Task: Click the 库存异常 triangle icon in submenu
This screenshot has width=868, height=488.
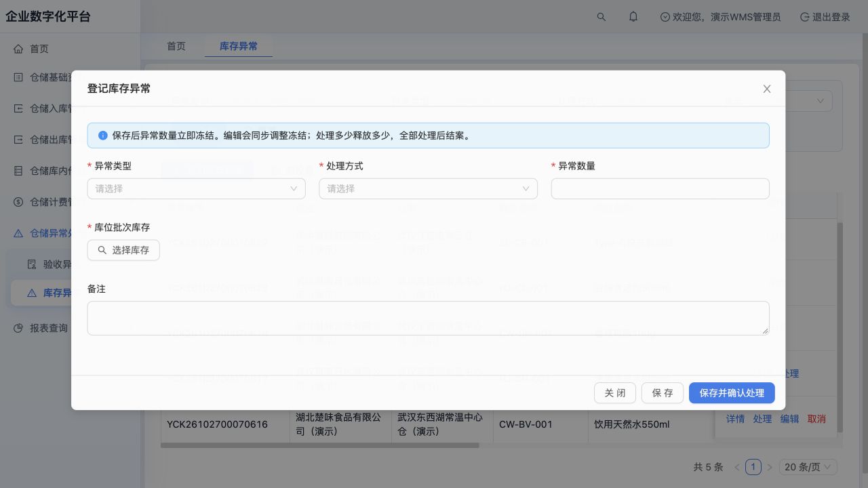Action: coord(32,293)
